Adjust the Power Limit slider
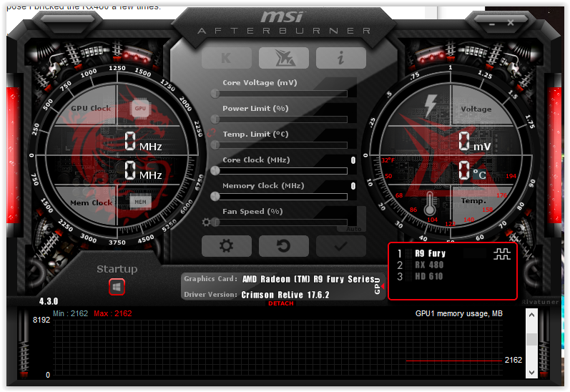The height and width of the screenshot is (392, 570). pyautogui.click(x=280, y=119)
